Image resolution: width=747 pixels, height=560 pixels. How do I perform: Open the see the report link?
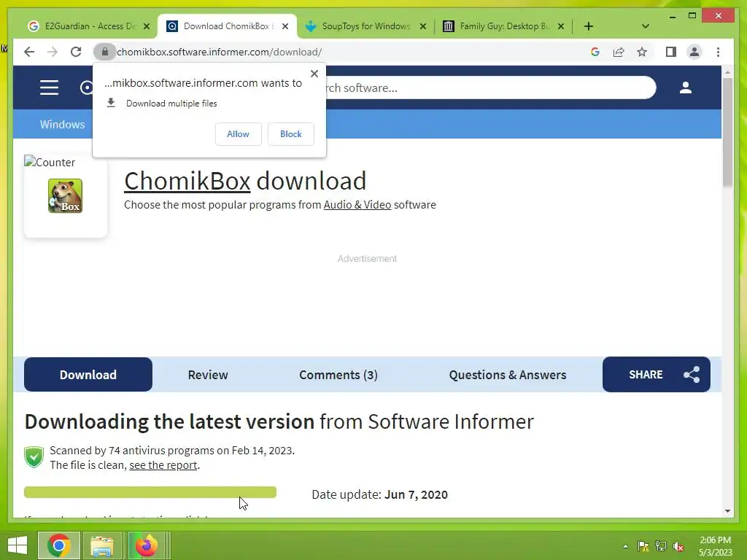[163, 465]
